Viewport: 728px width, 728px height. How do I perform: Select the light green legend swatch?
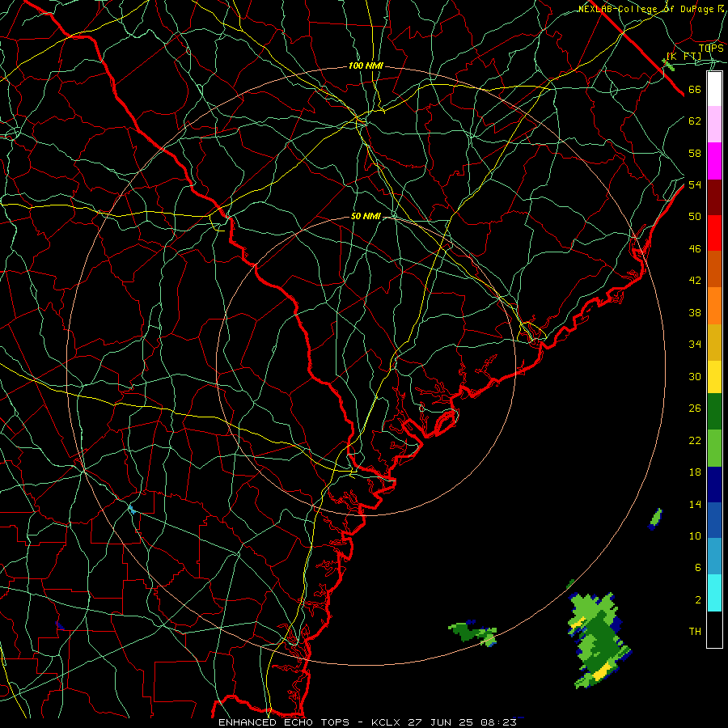tap(714, 448)
